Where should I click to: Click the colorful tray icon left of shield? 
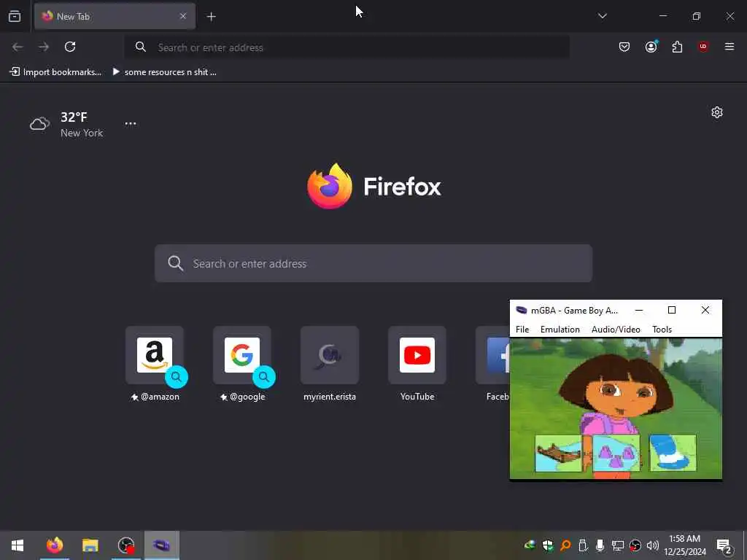(x=530, y=545)
